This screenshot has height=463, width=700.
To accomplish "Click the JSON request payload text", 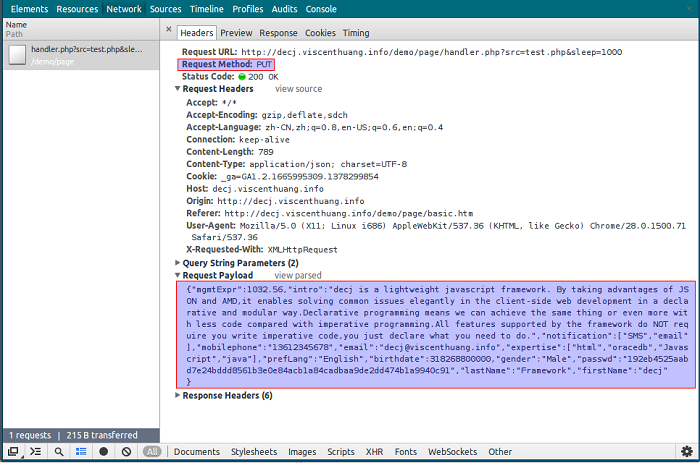I will pyautogui.click(x=436, y=335).
